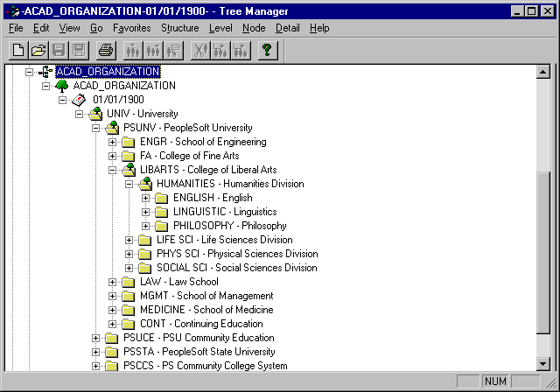Expand the LIFE SCI - Life Sciences Division node
The width and height of the screenshot is (560, 392).
[x=129, y=241]
